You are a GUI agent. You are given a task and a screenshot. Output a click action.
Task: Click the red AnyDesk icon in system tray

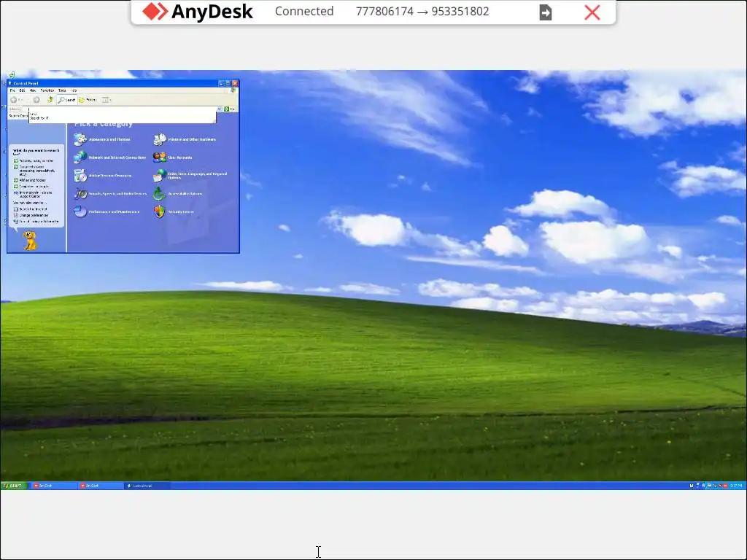coord(726,486)
